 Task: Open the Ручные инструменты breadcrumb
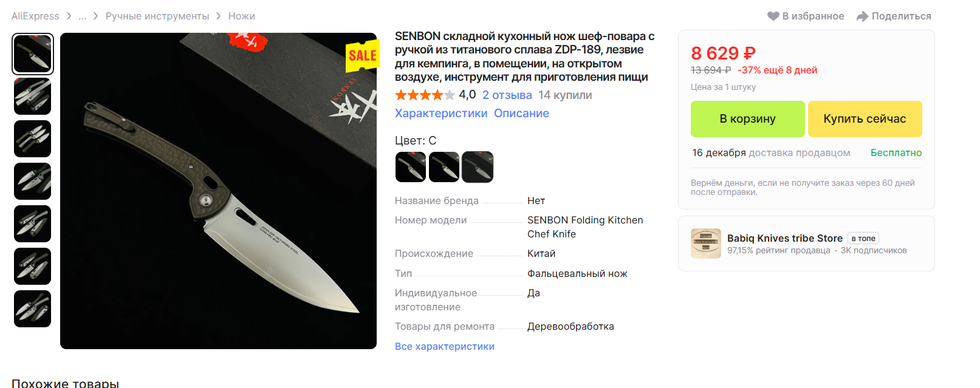click(x=157, y=16)
